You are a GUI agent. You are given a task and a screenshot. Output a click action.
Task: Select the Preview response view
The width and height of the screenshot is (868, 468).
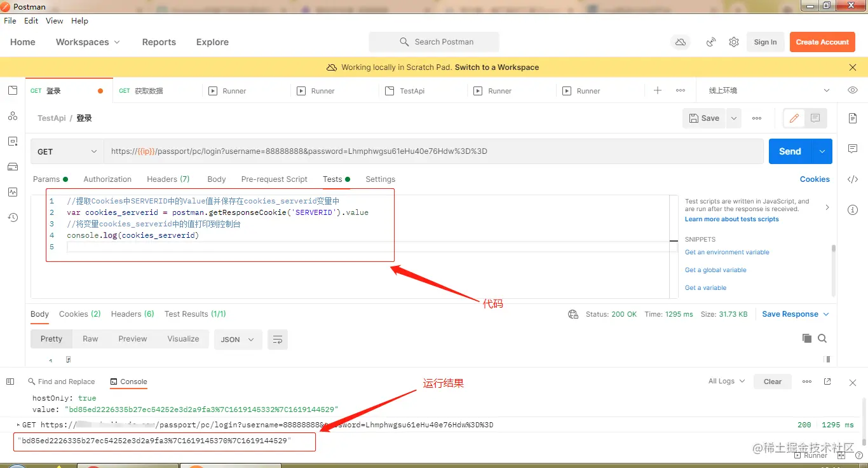[x=132, y=339]
